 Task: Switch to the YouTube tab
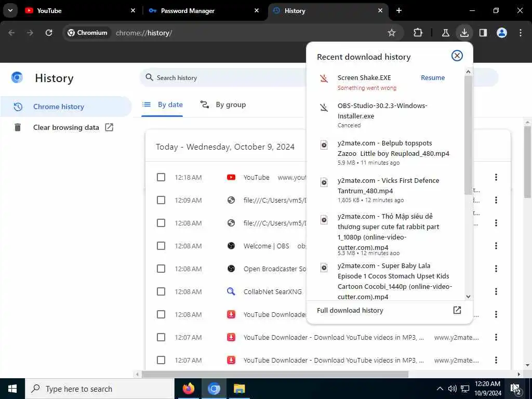[81, 10]
